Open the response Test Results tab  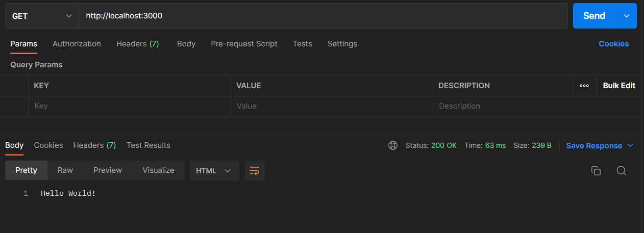pyautogui.click(x=148, y=145)
